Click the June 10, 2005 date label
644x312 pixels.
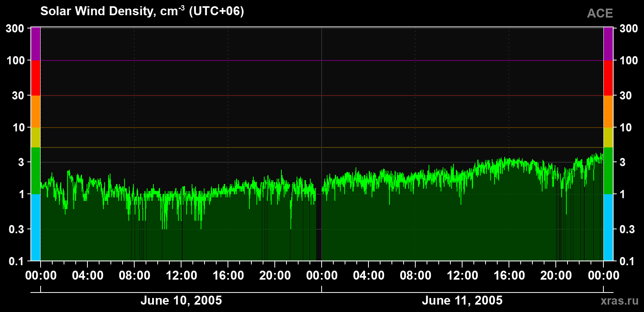point(181,300)
